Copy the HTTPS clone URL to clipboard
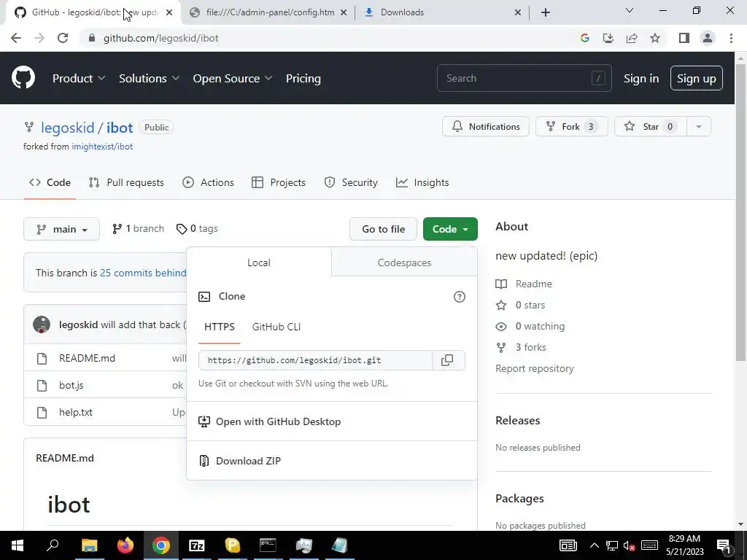The width and height of the screenshot is (747, 560). (x=447, y=360)
